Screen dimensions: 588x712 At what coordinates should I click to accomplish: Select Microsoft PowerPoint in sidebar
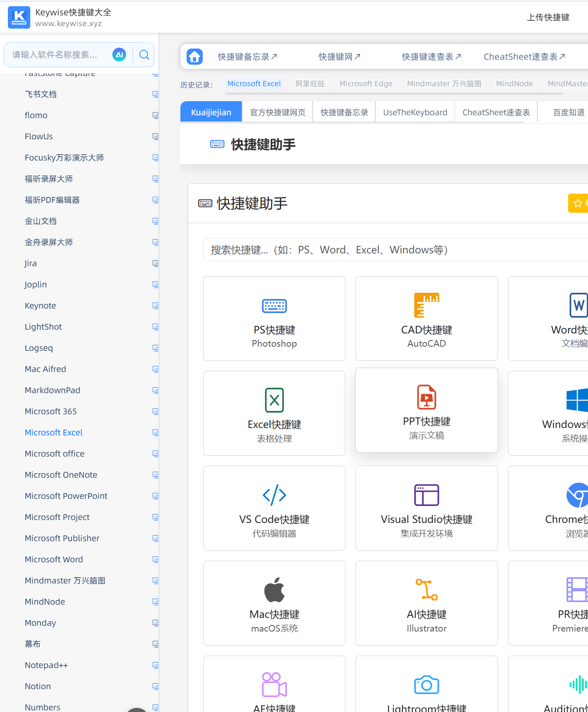tap(66, 496)
